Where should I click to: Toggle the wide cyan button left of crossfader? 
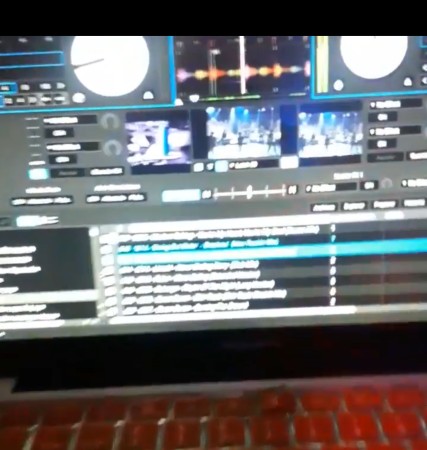pyautogui.click(x=181, y=195)
